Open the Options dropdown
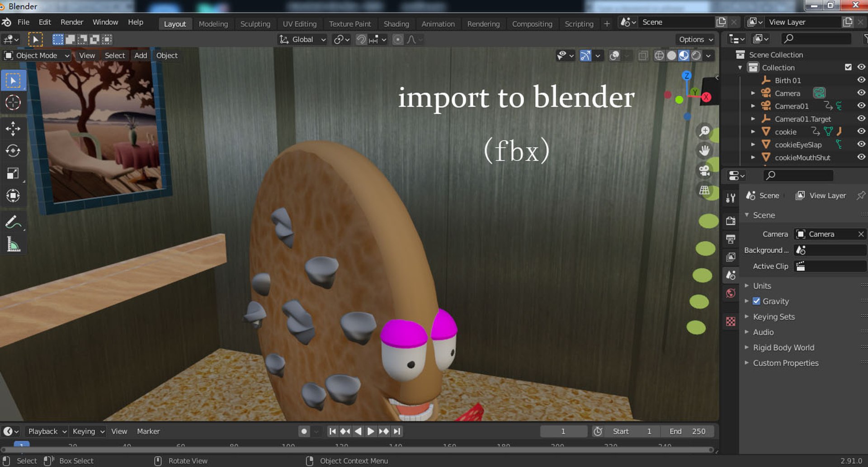Image resolution: width=868 pixels, height=467 pixels. (696, 40)
